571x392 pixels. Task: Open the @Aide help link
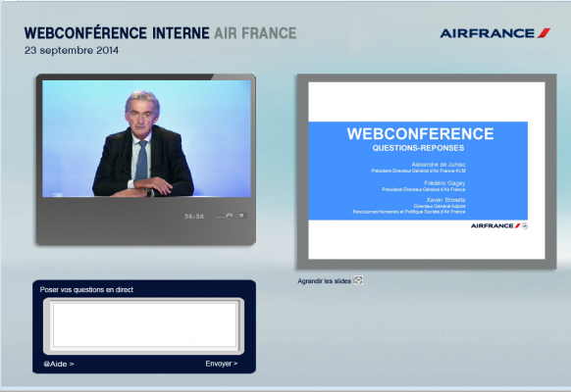pos(59,364)
